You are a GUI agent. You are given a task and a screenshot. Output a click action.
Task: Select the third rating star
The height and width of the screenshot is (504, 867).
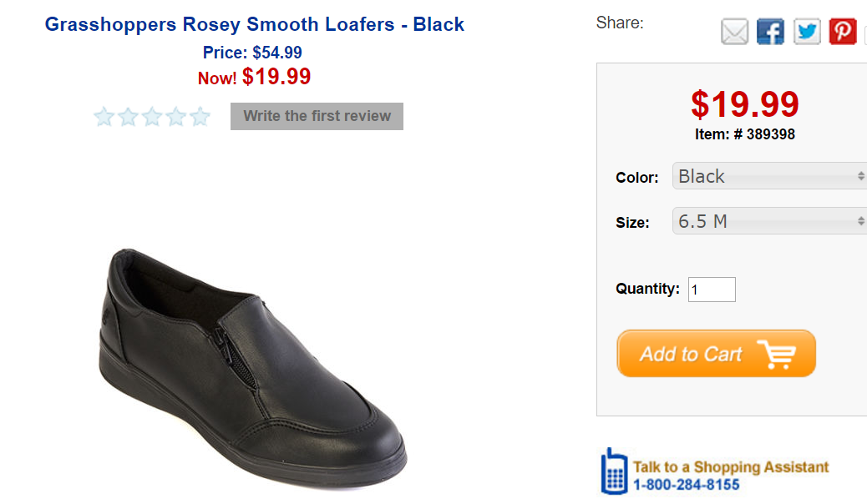(x=151, y=117)
